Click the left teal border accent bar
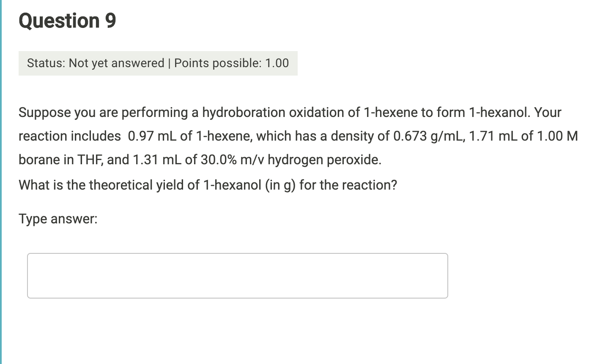This screenshot has width=611, height=364. coord(2,182)
